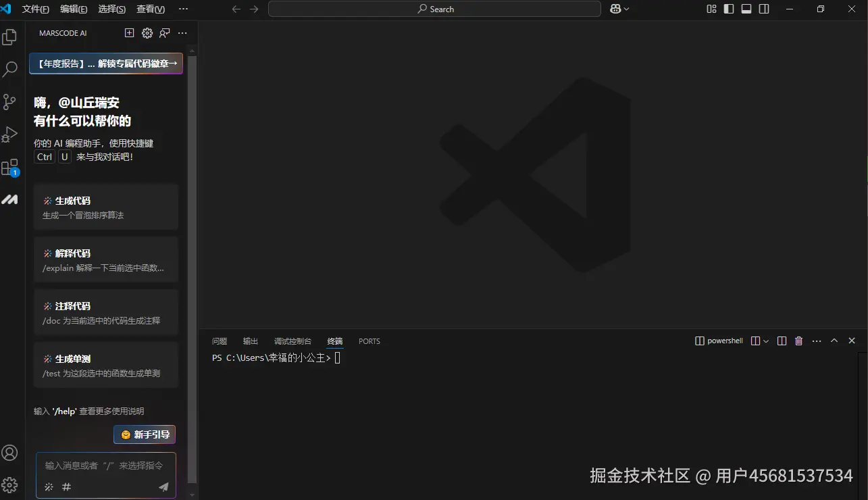Image resolution: width=868 pixels, height=500 pixels.
Task: Open the 年度报告 banner
Action: point(106,64)
